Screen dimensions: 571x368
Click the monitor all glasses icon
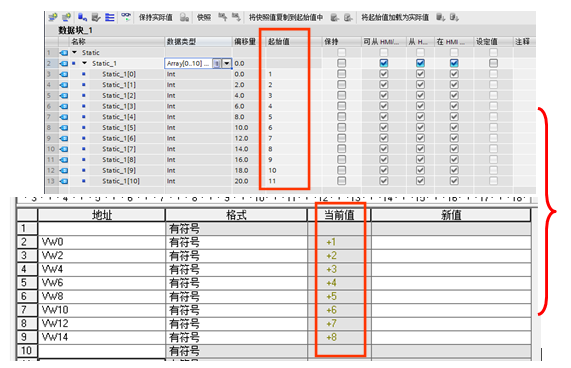(x=126, y=16)
